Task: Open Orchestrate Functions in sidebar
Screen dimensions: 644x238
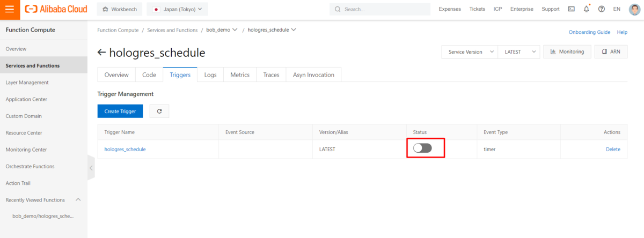Action: [43, 166]
